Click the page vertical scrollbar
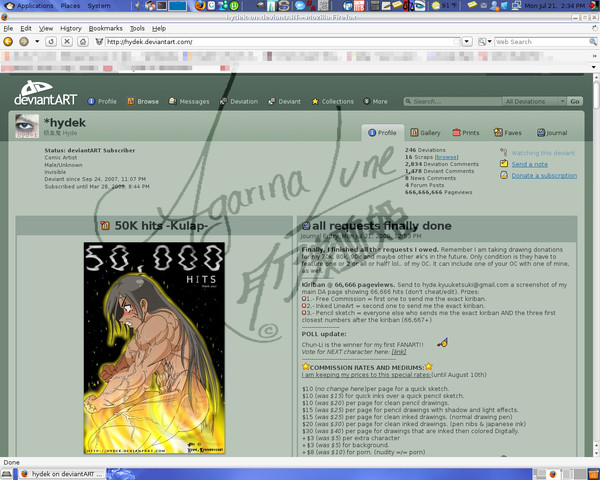 (596, 264)
